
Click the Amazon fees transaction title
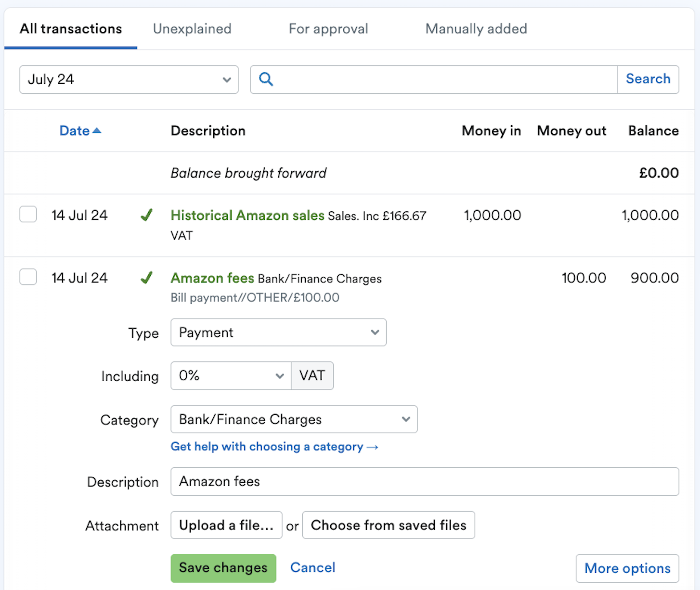pyautogui.click(x=212, y=278)
